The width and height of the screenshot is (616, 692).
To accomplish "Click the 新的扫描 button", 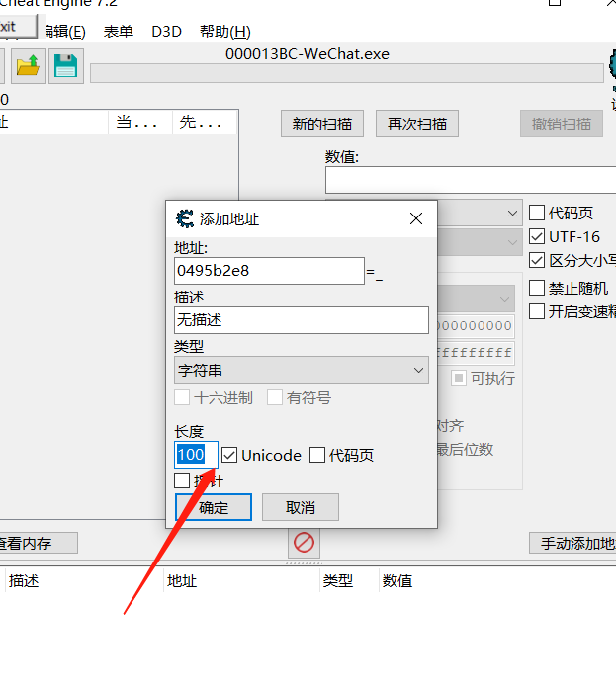I will pyautogui.click(x=322, y=124).
